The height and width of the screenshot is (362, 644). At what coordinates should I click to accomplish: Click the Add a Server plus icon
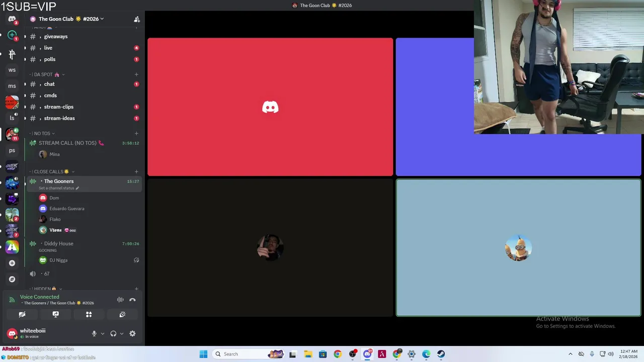[x=12, y=263]
